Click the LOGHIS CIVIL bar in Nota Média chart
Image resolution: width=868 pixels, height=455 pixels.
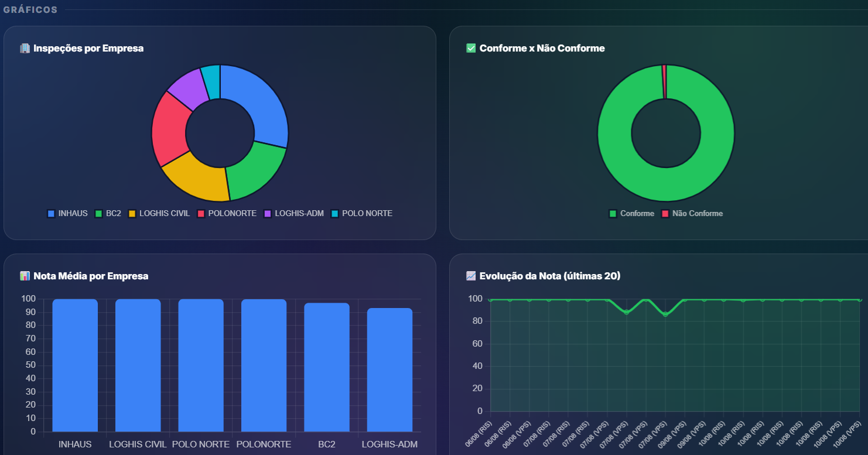tap(138, 365)
